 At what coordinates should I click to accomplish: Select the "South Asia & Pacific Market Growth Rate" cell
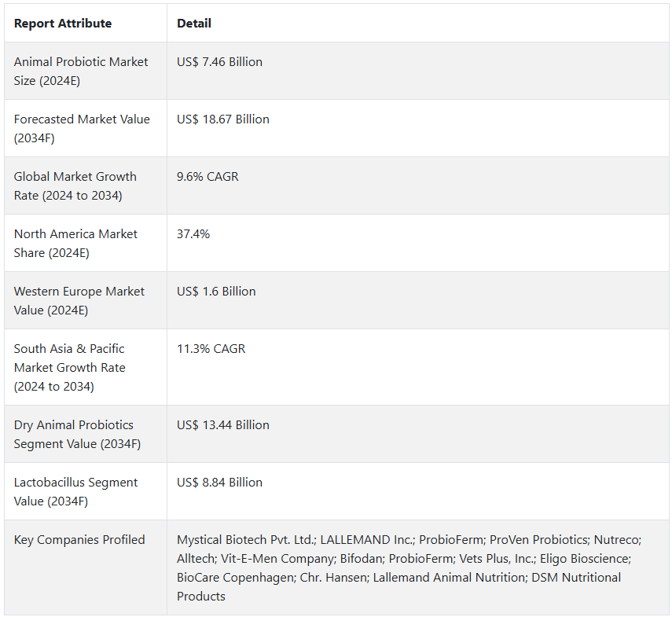[70, 367]
